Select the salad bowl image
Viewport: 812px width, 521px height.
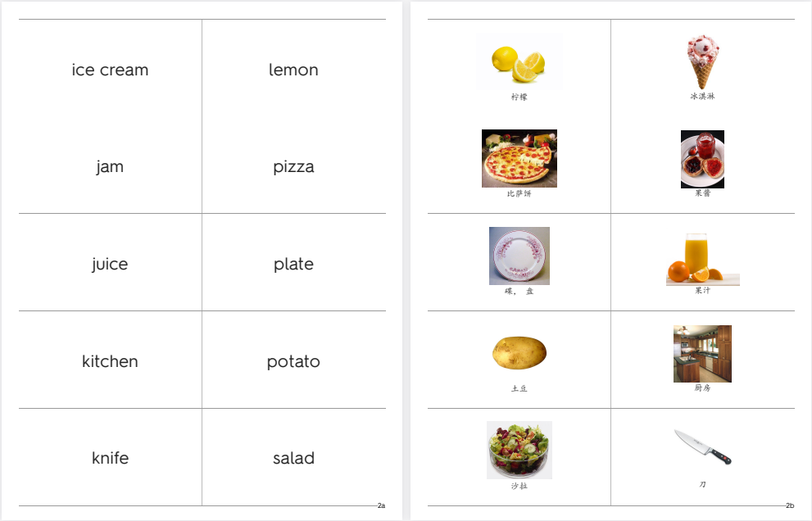[519, 450]
